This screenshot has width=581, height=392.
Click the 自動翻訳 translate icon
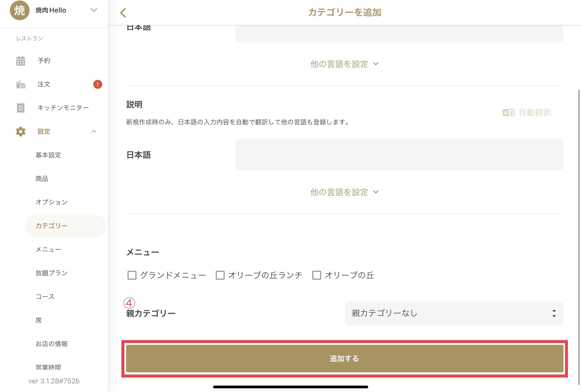pyautogui.click(x=508, y=113)
